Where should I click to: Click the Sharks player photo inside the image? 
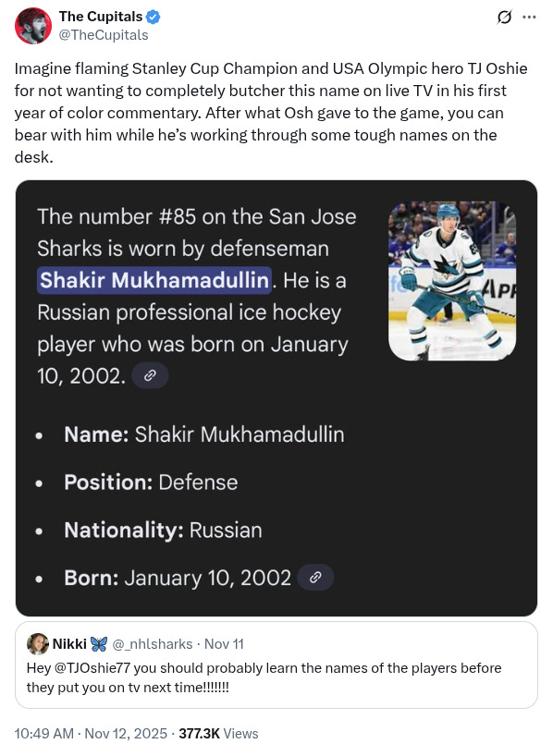tap(451, 281)
